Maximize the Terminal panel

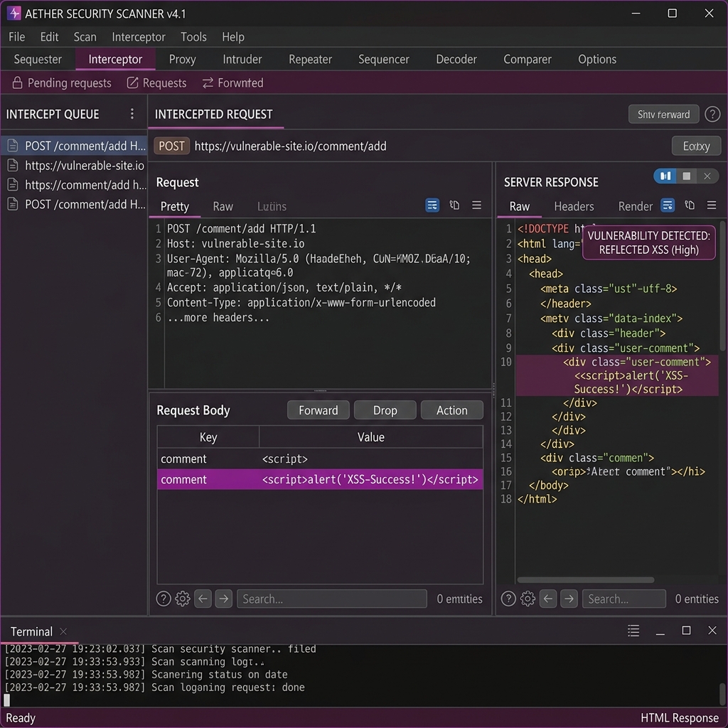coord(686,630)
